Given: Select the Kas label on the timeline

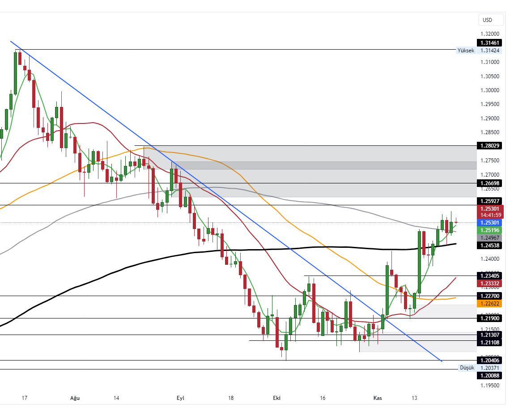Looking at the screenshot, I should click(x=378, y=397).
